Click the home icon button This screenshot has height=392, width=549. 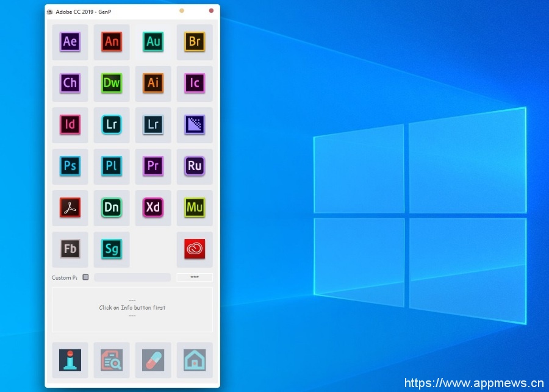[x=195, y=360]
